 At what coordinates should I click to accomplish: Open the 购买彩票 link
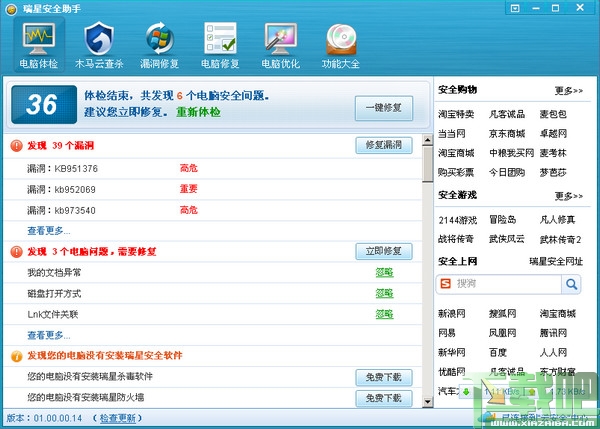pos(456,173)
